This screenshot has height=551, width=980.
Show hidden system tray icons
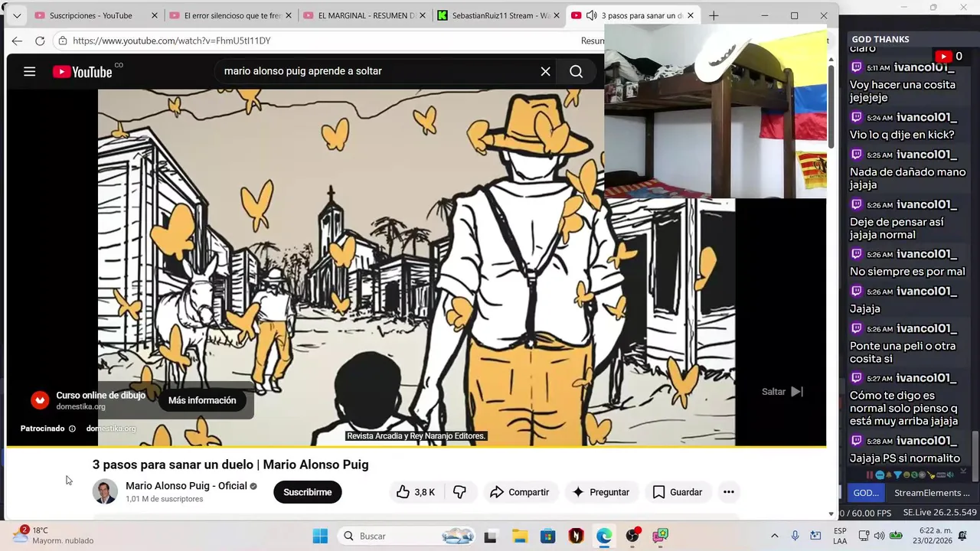point(774,536)
